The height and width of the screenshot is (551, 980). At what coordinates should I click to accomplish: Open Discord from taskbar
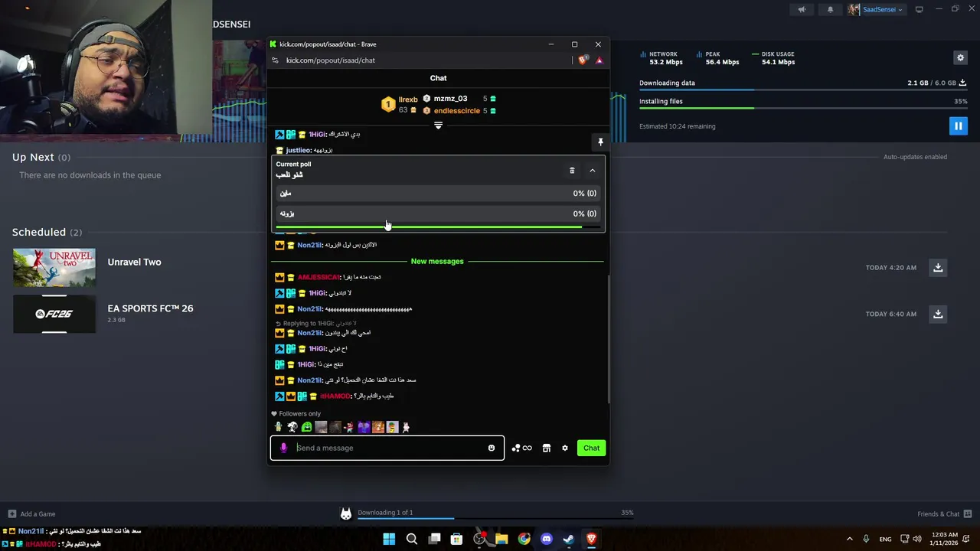[547, 539]
